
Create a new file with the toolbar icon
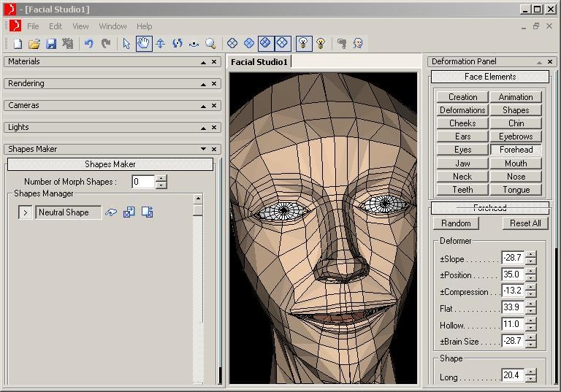[x=18, y=44]
